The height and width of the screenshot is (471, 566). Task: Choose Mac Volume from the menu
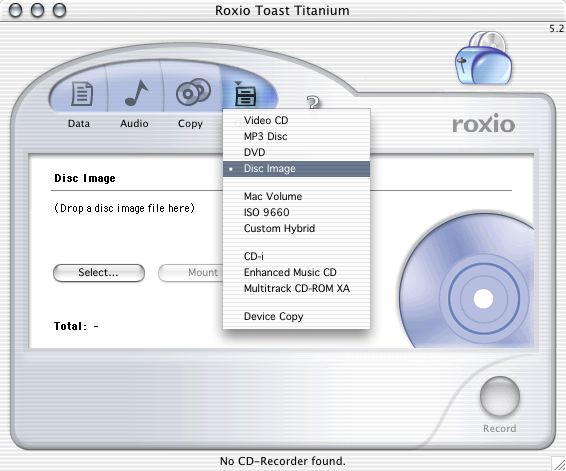tap(297, 196)
